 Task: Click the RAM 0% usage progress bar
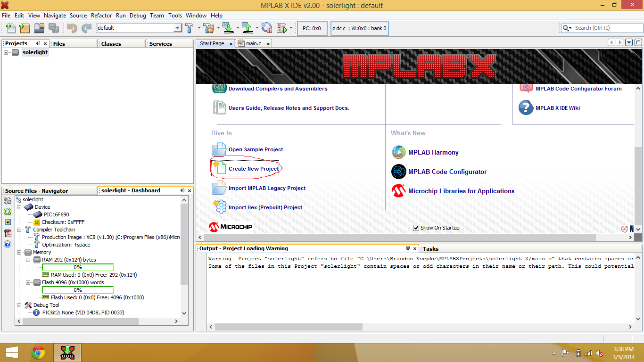(78, 267)
